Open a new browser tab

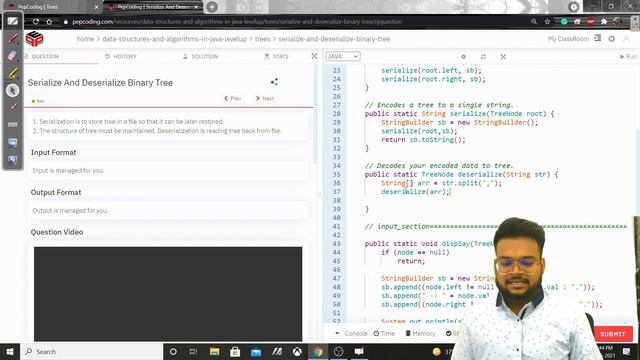pos(212,7)
